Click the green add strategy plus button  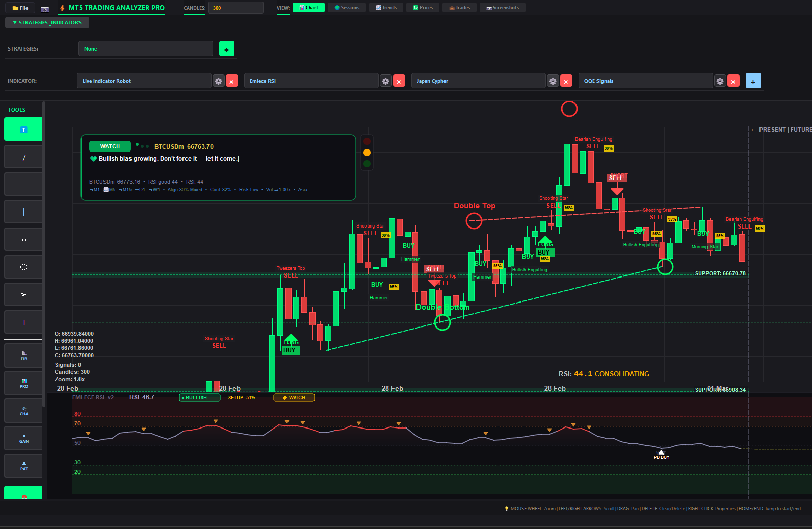[x=226, y=49]
